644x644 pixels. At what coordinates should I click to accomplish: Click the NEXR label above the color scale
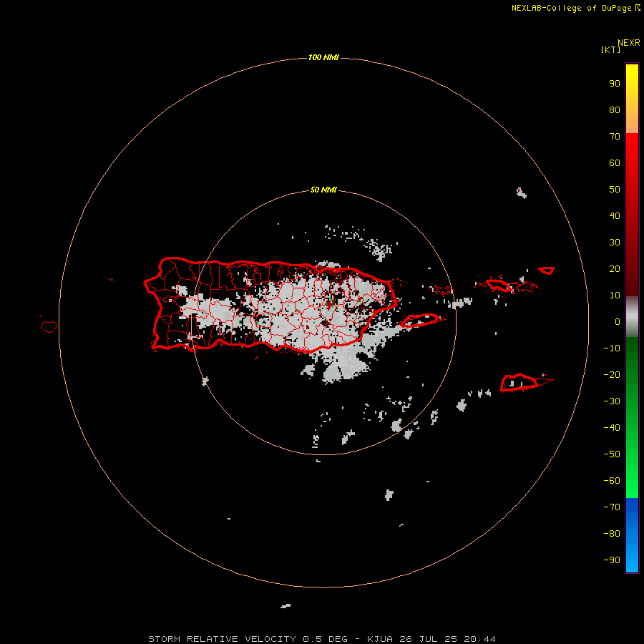[x=629, y=43]
